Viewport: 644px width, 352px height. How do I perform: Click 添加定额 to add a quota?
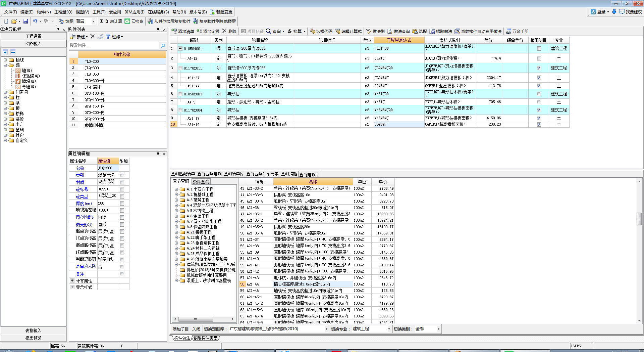pyautogui.click(x=208, y=31)
